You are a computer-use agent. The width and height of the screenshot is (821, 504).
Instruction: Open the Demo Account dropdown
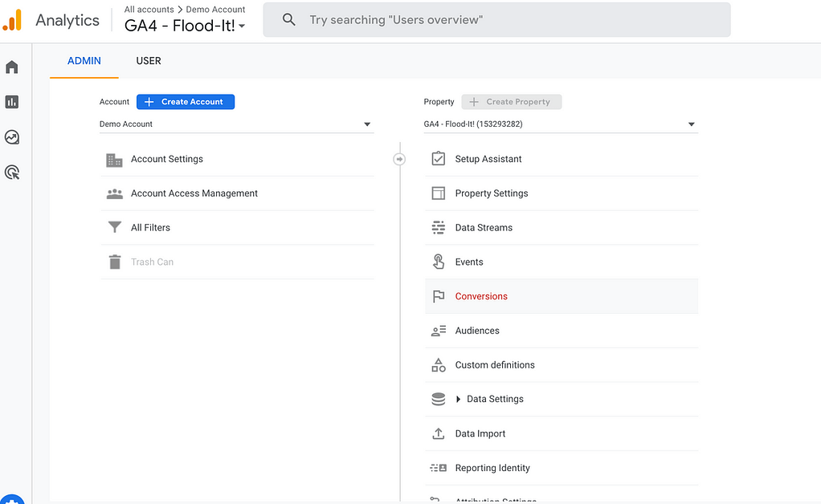pyautogui.click(x=236, y=124)
